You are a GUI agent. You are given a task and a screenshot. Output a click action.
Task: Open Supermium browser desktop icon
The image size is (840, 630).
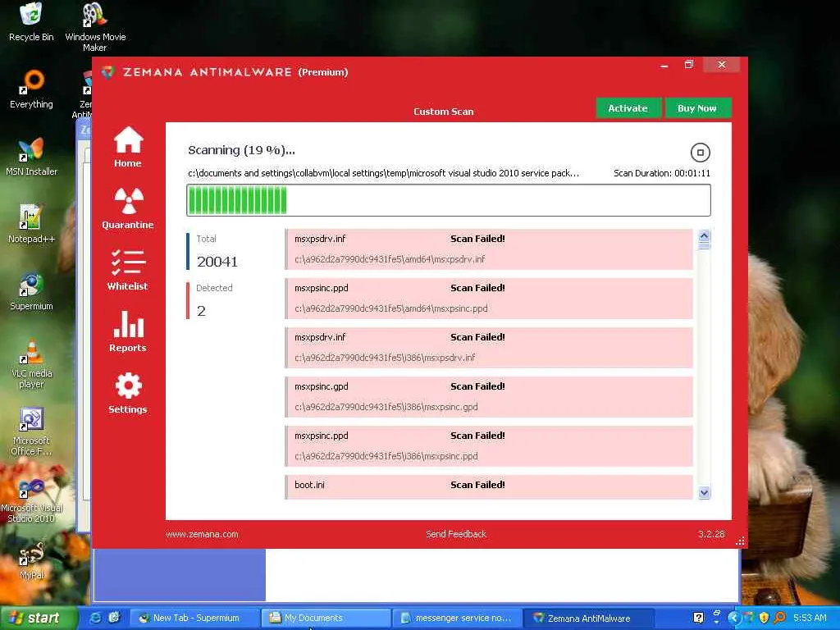31,292
